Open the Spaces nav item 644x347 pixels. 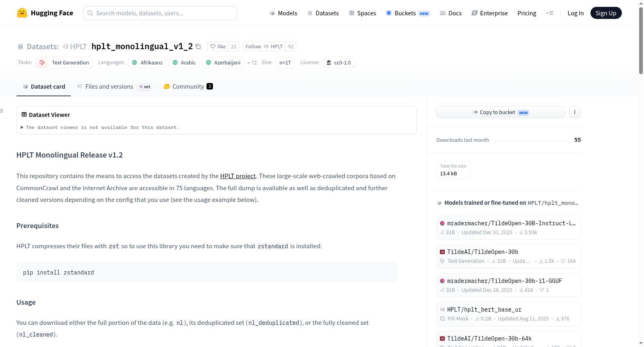click(362, 13)
